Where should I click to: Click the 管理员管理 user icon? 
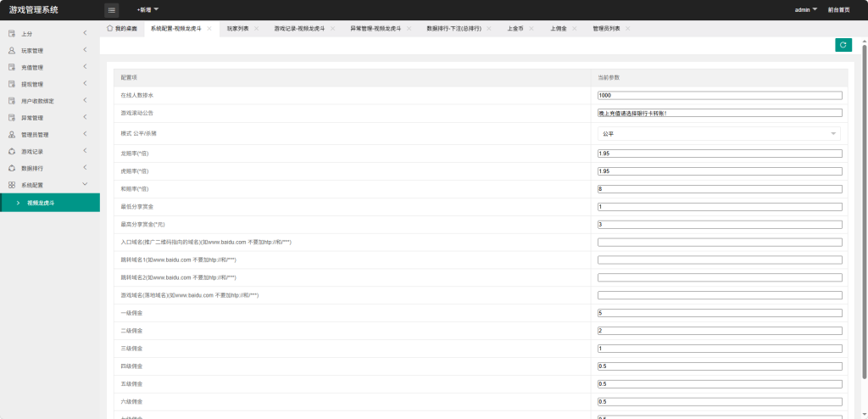point(12,135)
